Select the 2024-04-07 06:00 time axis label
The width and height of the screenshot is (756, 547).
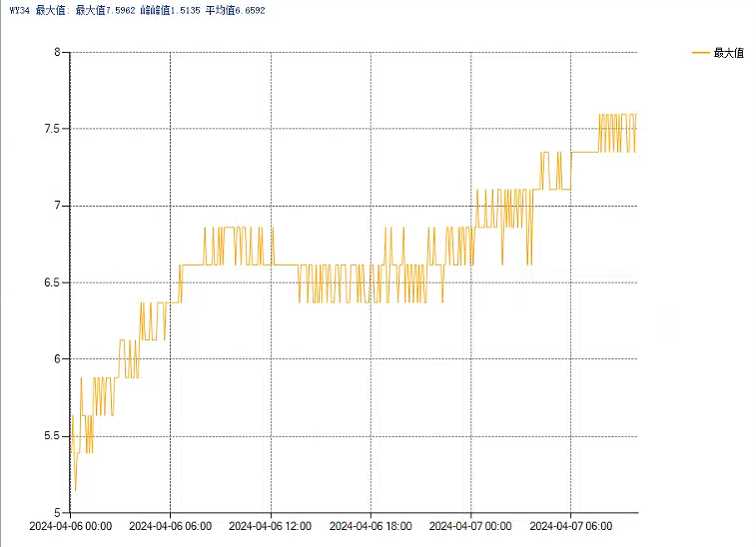pos(570,525)
